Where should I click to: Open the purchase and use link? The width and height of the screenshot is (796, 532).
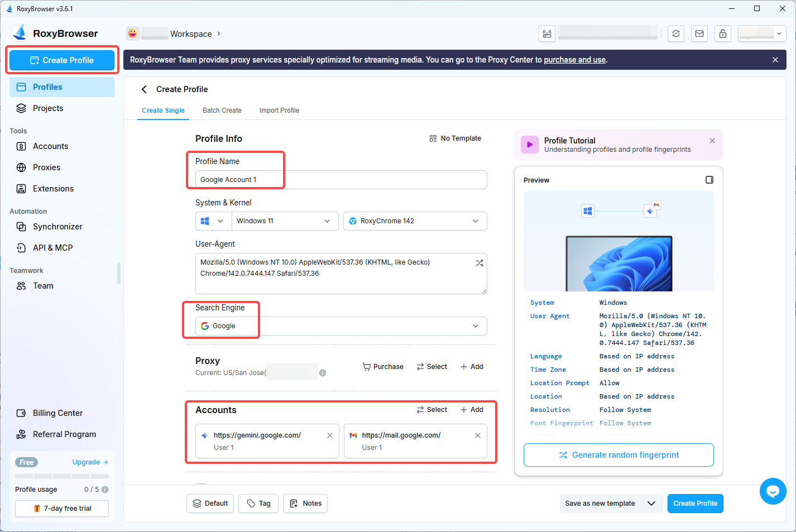574,59
